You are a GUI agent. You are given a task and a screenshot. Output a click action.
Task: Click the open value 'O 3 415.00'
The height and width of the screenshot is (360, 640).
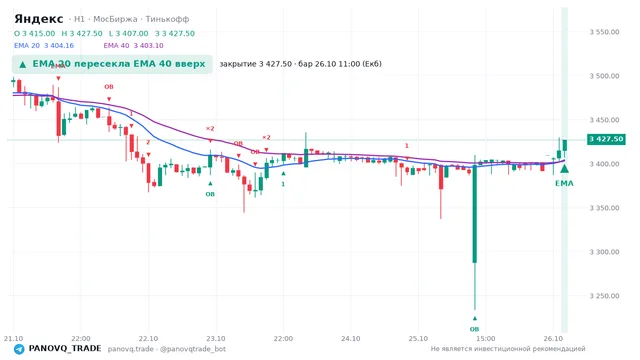point(35,33)
